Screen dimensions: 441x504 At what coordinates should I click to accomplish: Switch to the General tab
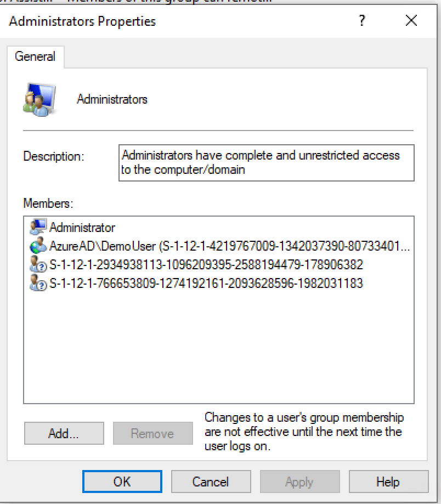35,56
